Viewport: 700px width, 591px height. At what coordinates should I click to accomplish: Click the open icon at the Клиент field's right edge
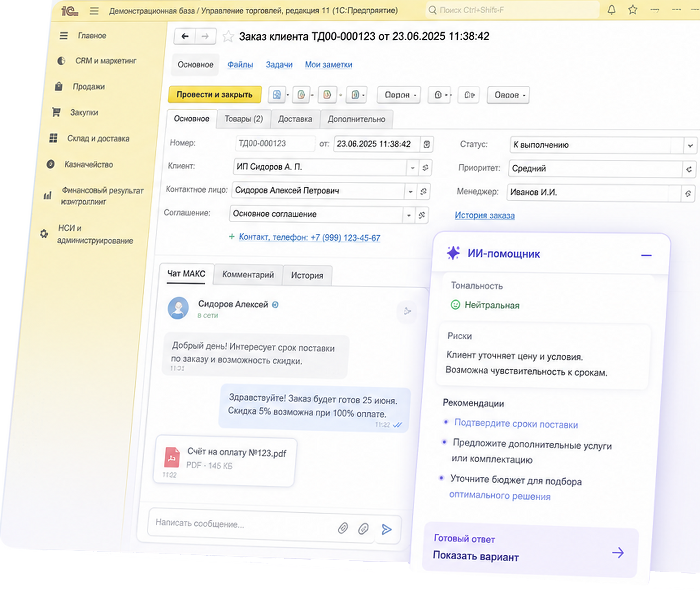point(425,167)
